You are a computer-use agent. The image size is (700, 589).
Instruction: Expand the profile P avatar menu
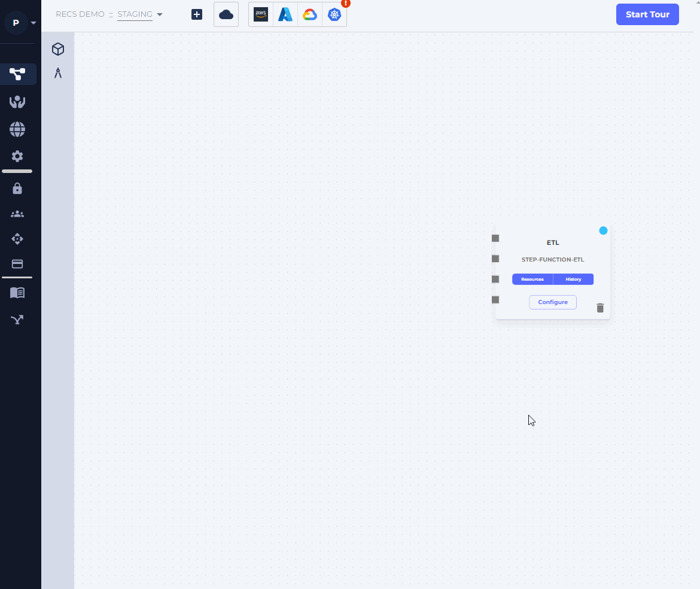click(20, 23)
